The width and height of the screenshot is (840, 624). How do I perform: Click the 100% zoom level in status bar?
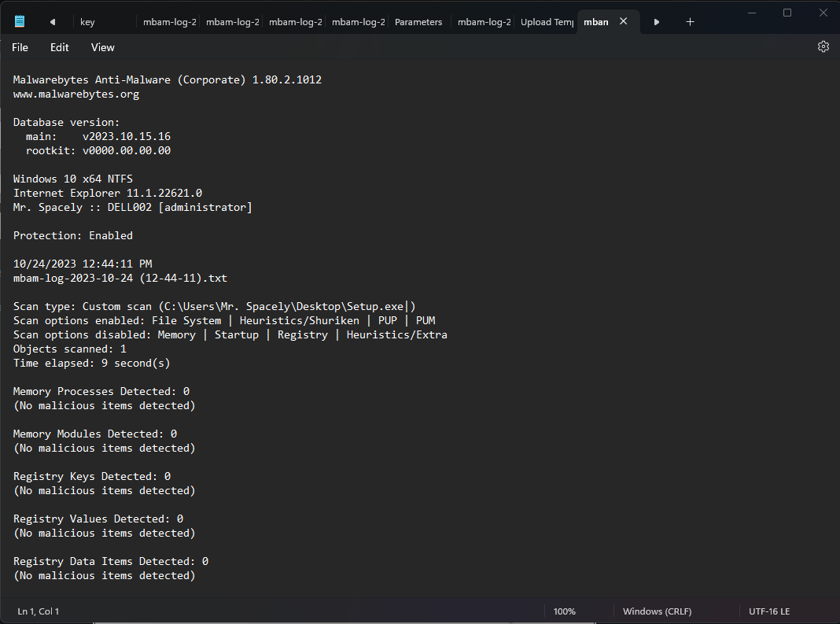point(564,611)
